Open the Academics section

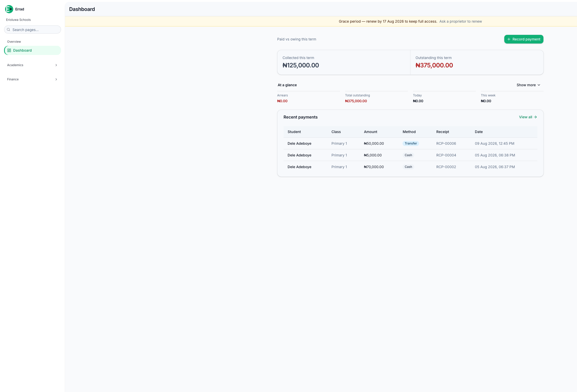(33, 65)
